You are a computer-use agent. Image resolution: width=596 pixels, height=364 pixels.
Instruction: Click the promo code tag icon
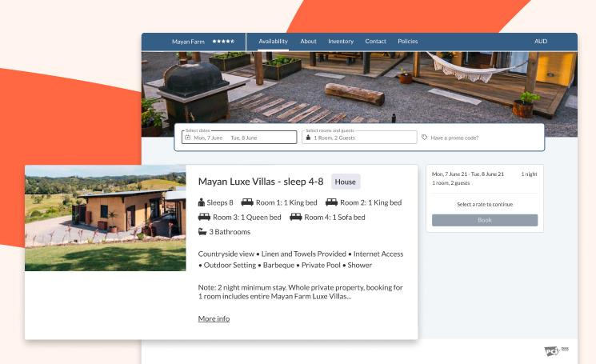(425, 138)
